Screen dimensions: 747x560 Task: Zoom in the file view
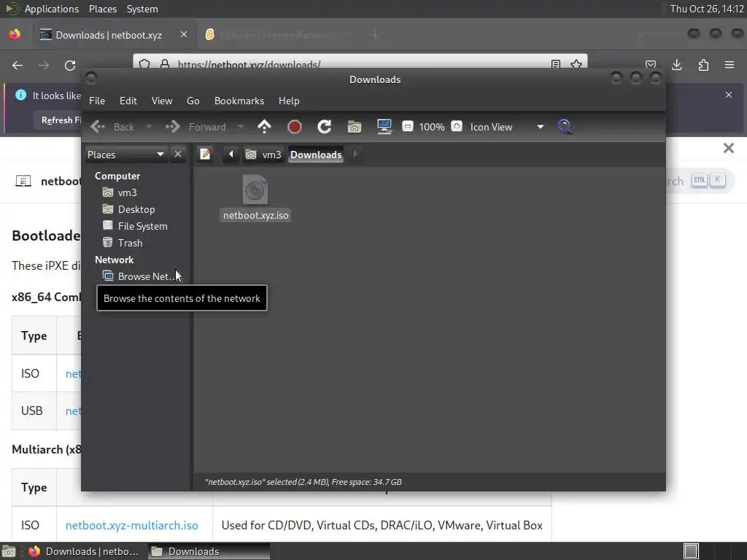pos(457,126)
